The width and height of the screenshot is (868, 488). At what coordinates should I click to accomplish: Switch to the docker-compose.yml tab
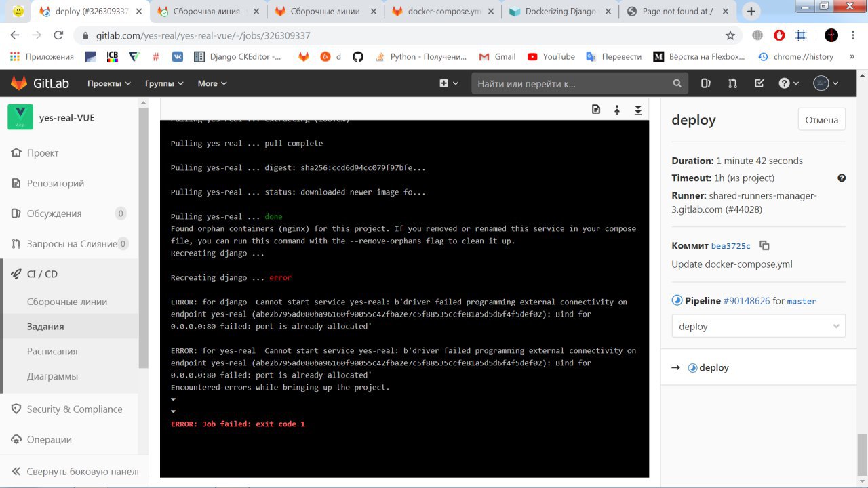443,12
